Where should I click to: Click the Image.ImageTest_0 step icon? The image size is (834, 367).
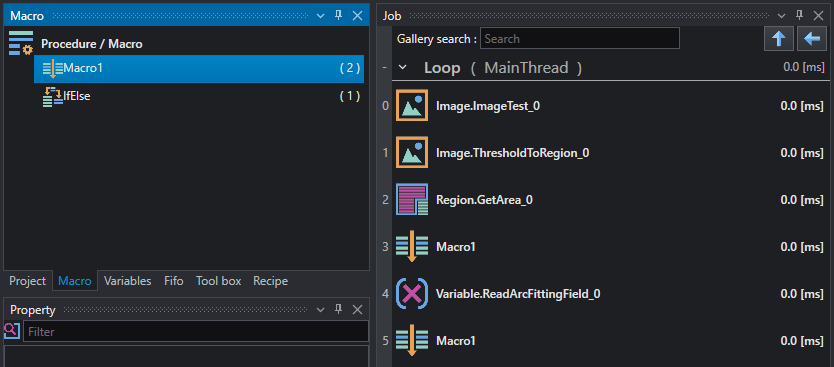tap(412, 106)
